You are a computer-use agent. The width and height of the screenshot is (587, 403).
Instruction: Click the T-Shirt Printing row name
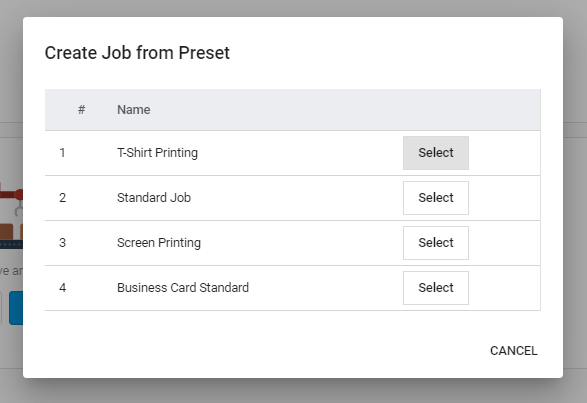coord(157,153)
